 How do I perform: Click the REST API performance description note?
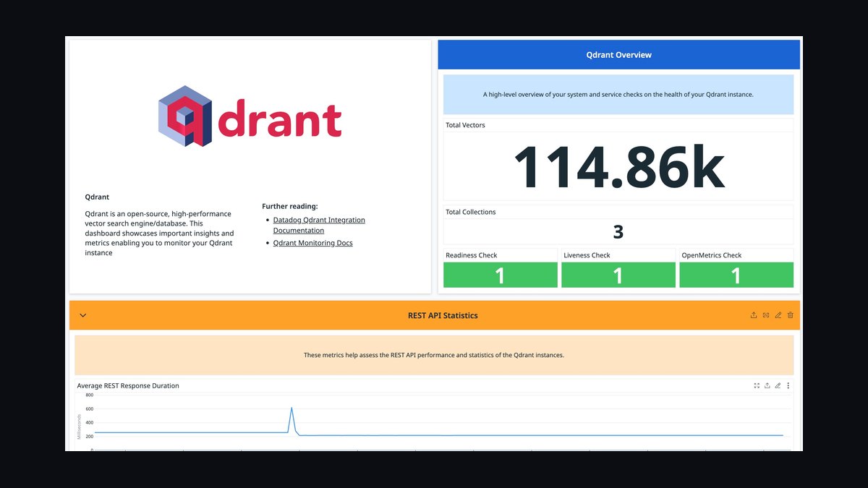434,355
